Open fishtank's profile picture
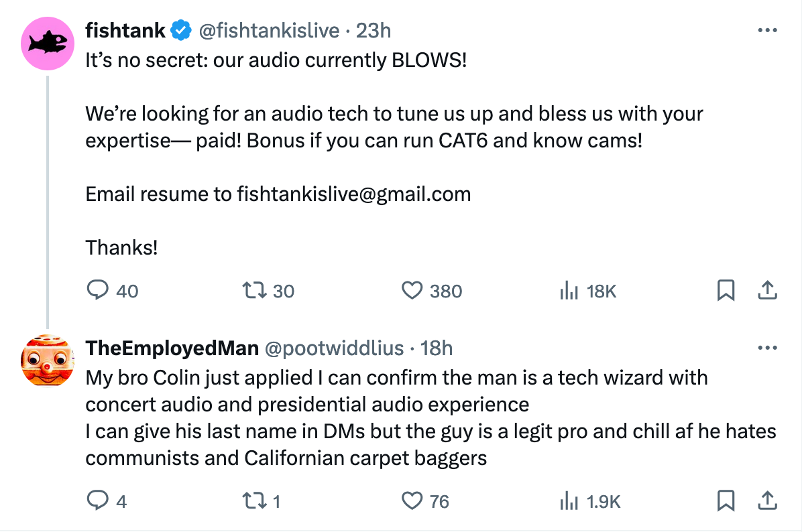The image size is (802, 532). (x=47, y=44)
